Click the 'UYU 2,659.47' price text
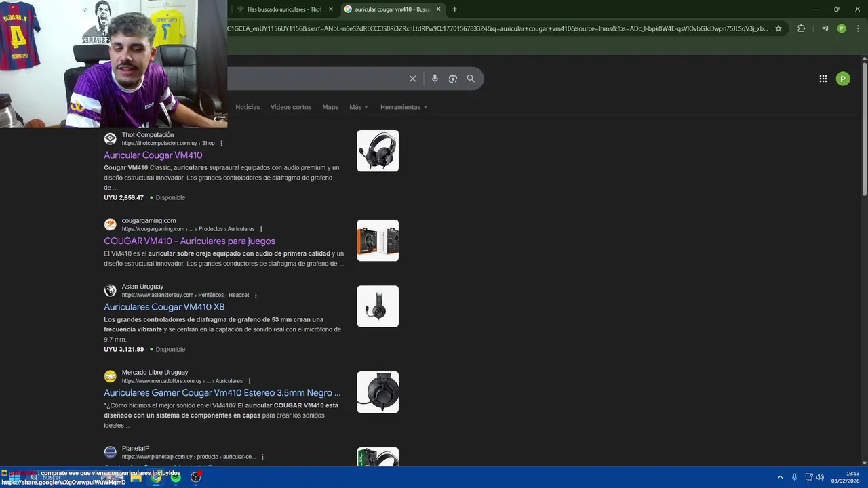This screenshot has width=868, height=488. coord(124,197)
